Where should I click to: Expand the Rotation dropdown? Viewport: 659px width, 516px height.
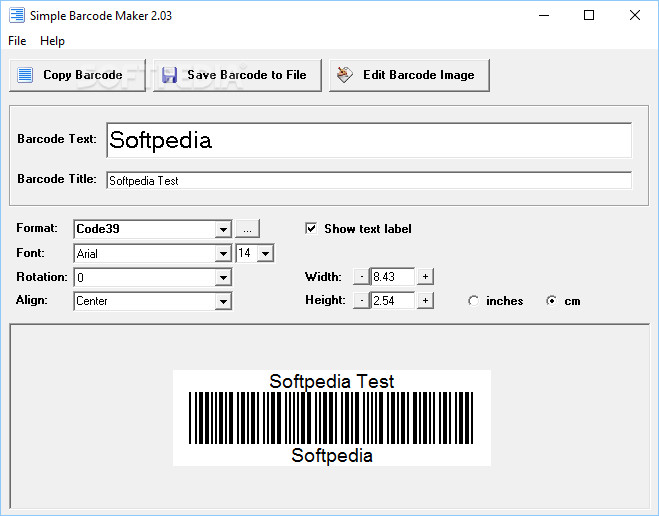224,277
